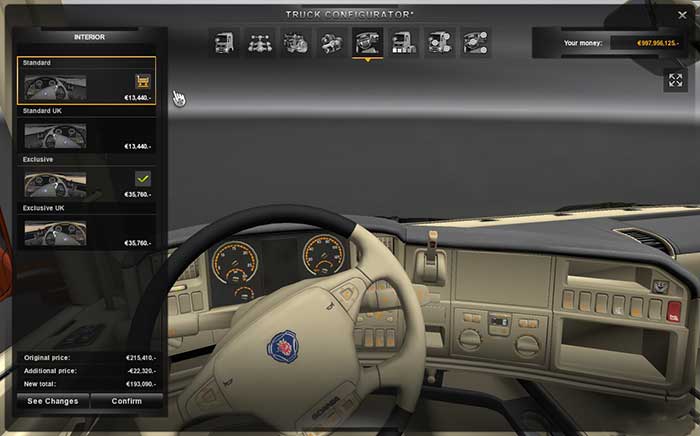Click the New total value €193,090
This screenshot has width=700, height=436.
click(x=141, y=384)
